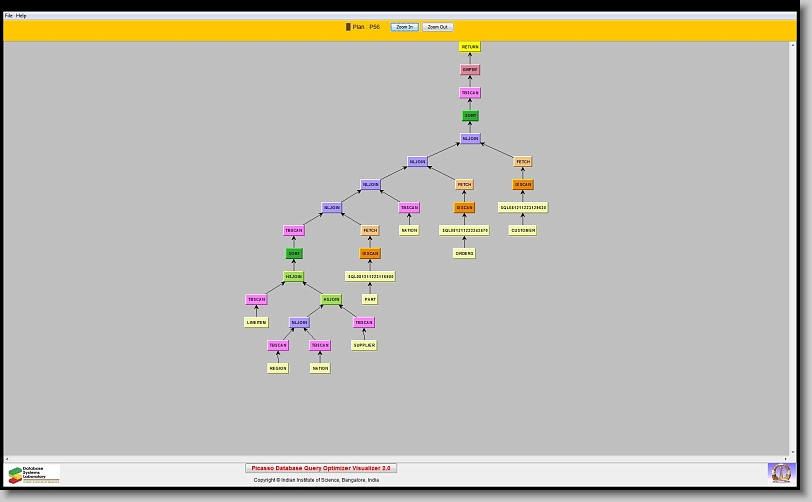Select the PART table node

point(370,299)
